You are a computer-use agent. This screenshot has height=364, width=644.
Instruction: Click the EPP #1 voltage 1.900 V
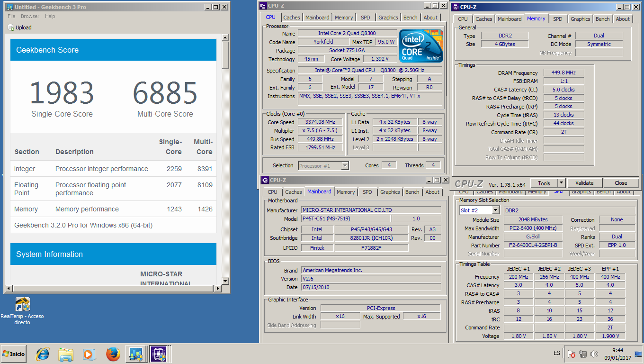point(610,336)
